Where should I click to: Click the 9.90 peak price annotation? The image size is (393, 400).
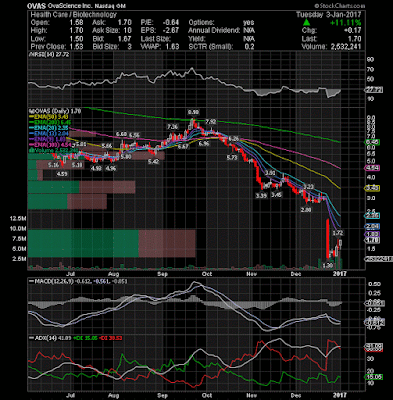193,112
